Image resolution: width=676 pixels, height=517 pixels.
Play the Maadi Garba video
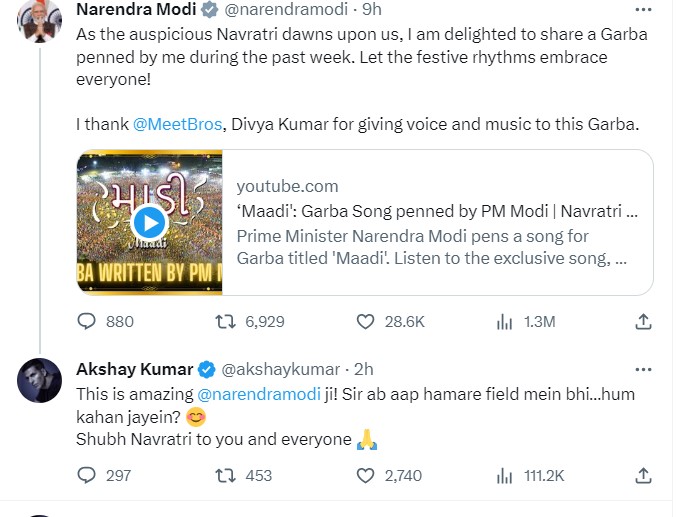149,220
